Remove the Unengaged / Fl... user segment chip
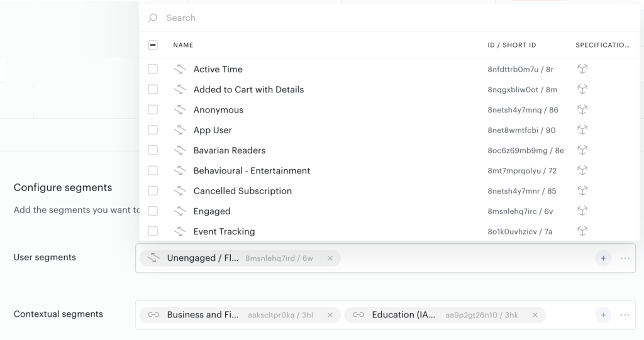644x340 pixels. click(x=330, y=258)
